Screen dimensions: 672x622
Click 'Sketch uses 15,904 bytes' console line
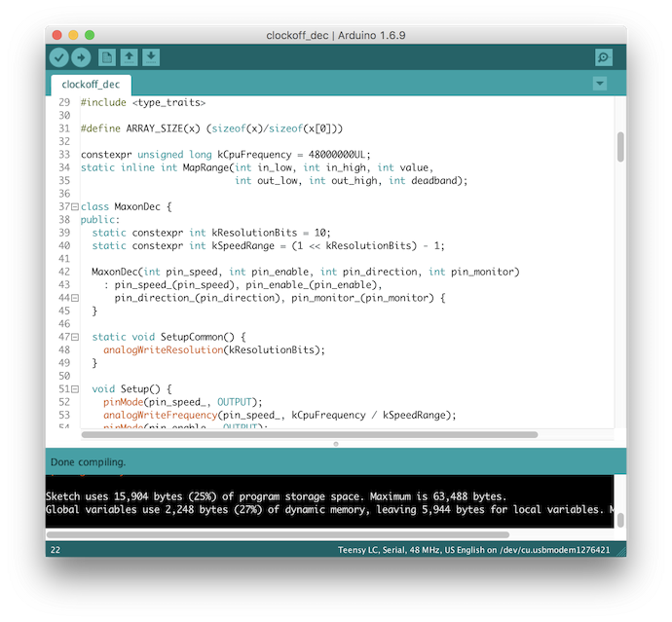pos(276,496)
